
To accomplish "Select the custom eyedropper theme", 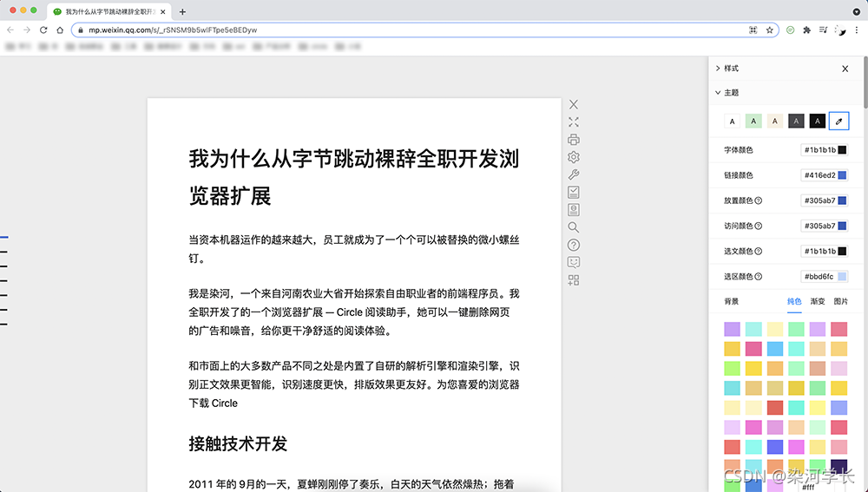I will 838,121.
